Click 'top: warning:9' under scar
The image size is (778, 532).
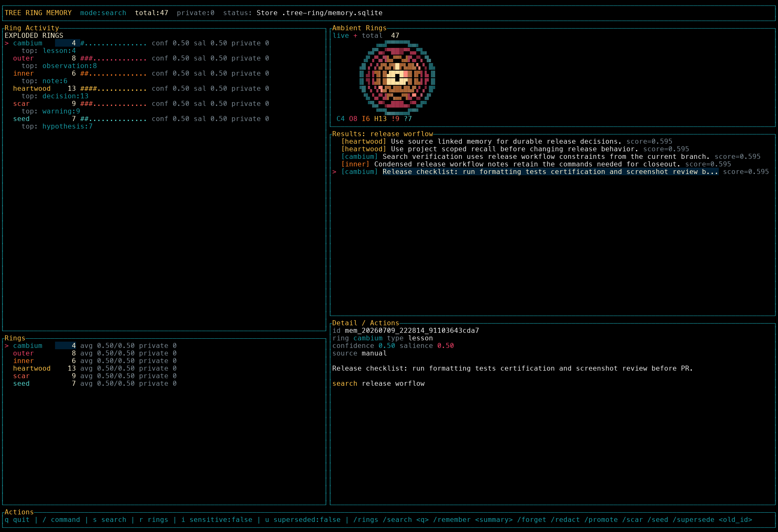click(51, 111)
